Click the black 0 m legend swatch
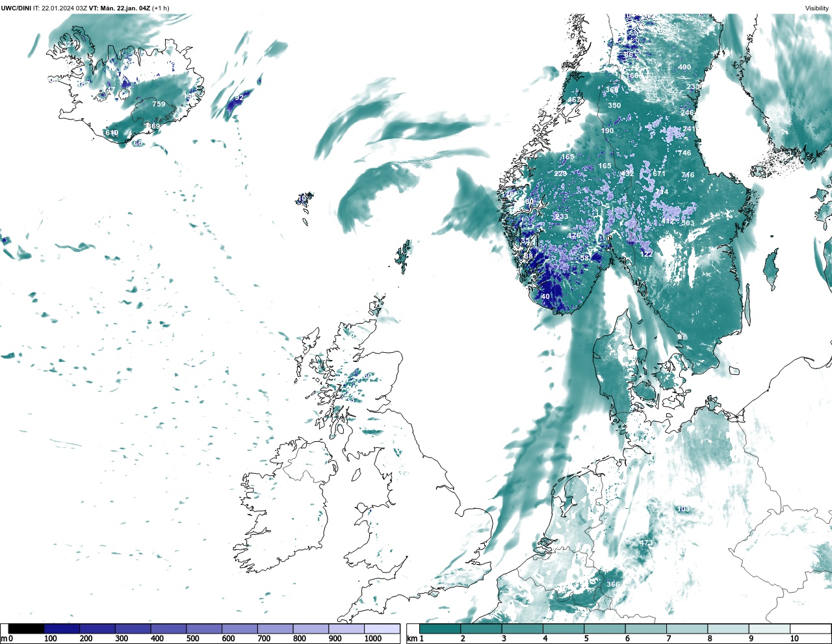The image size is (832, 644). click(x=27, y=629)
